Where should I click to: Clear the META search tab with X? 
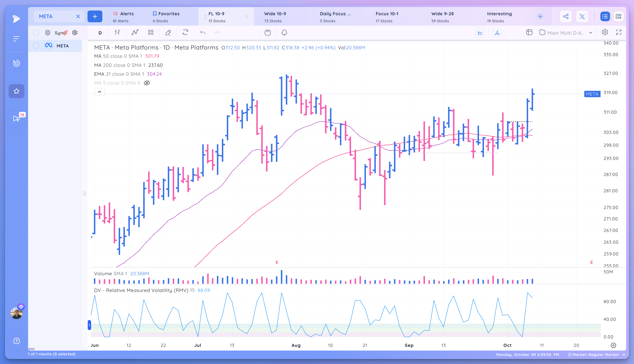pos(78,17)
